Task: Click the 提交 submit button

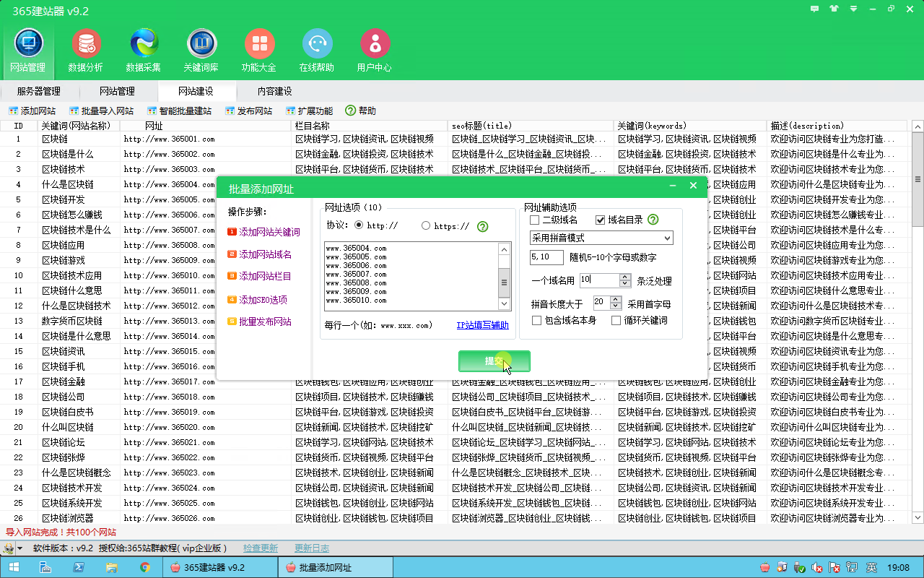Action: point(494,361)
